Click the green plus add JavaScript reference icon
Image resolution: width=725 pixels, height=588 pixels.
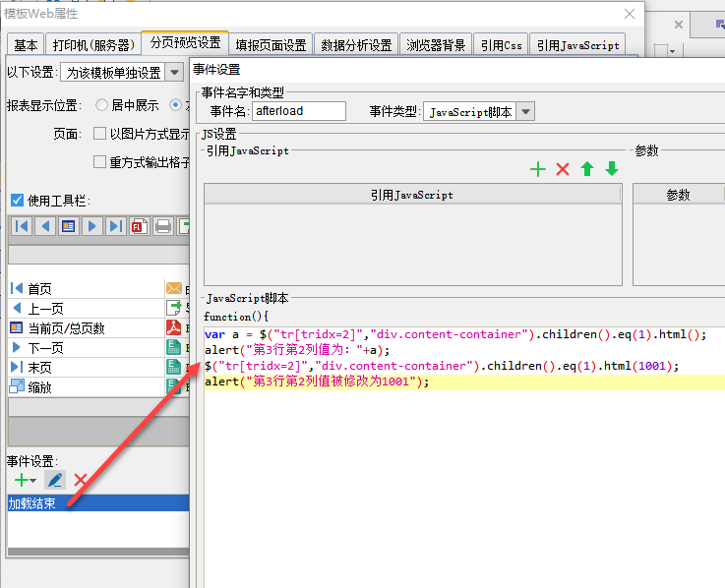(537, 169)
